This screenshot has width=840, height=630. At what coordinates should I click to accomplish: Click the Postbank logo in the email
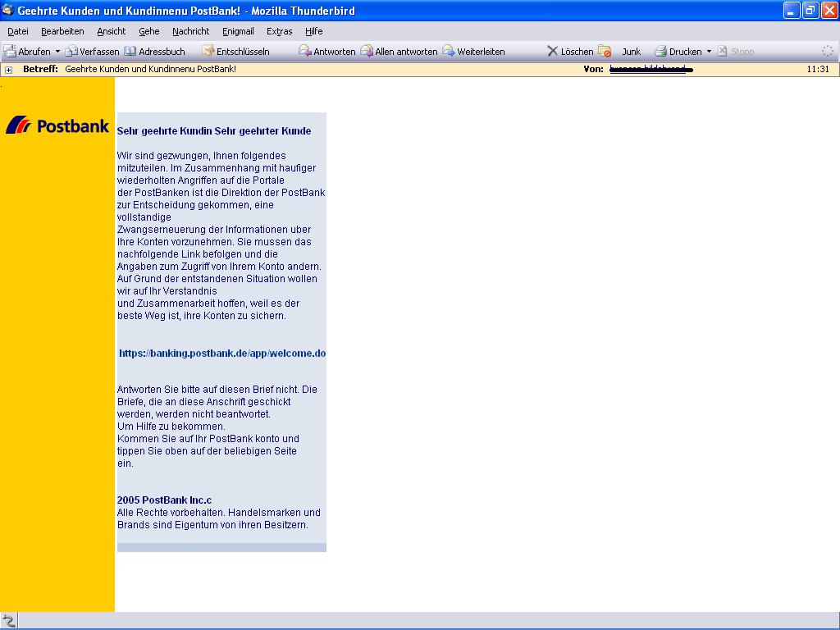pos(57,126)
